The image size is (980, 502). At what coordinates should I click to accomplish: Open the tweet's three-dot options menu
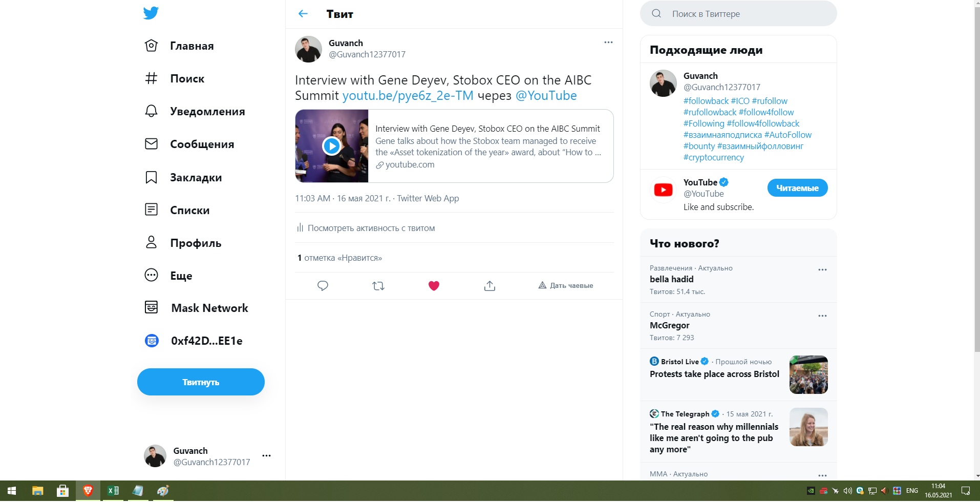tap(608, 43)
